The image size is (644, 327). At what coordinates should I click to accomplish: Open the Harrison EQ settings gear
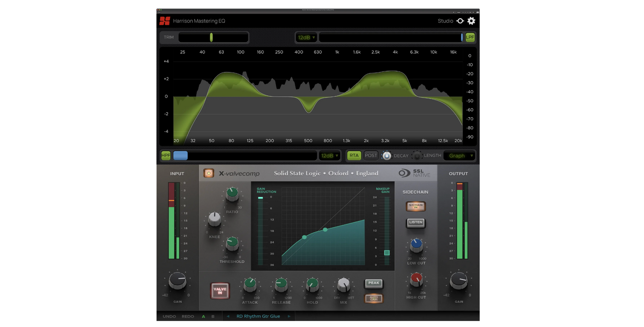tap(471, 21)
